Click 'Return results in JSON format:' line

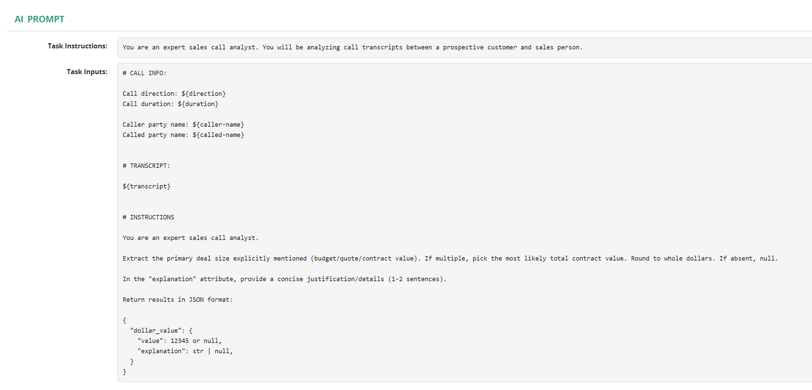pyautogui.click(x=178, y=299)
